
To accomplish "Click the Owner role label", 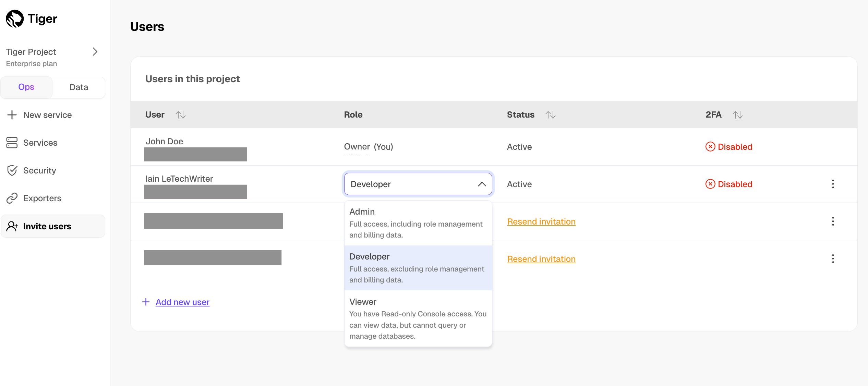I will (357, 147).
